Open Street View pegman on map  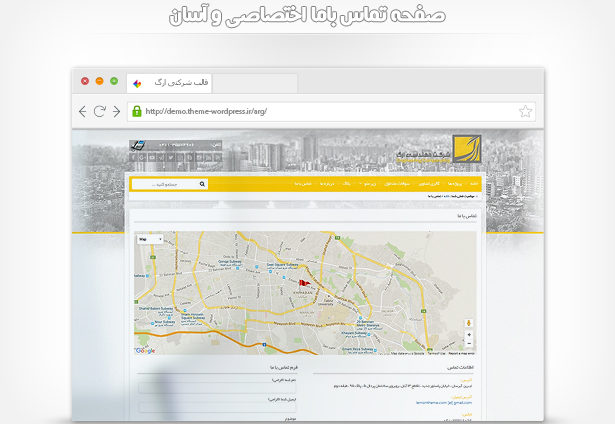(469, 323)
